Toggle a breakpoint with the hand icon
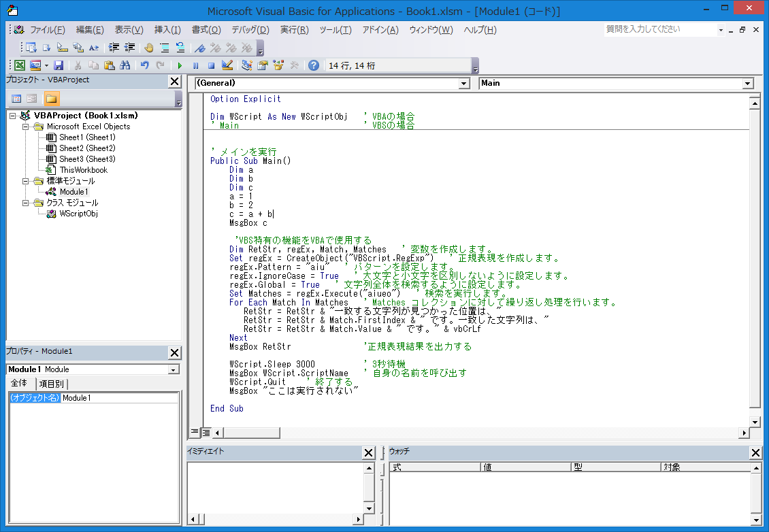 148,48
